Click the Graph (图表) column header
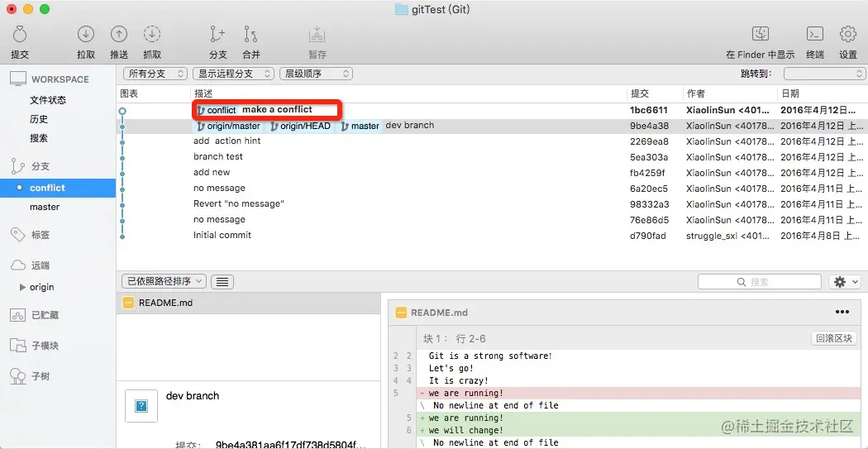Screen dimensions: 868x449 (128, 93)
